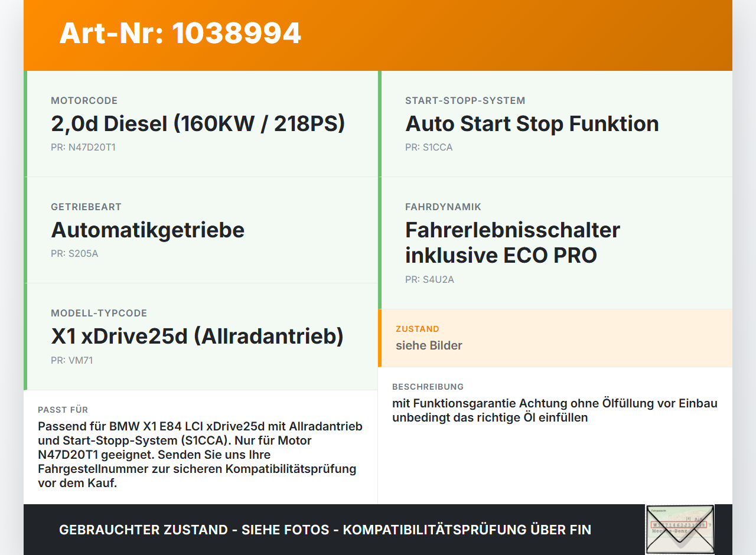Select the 'PR: S4U2A' code

pyautogui.click(x=429, y=279)
